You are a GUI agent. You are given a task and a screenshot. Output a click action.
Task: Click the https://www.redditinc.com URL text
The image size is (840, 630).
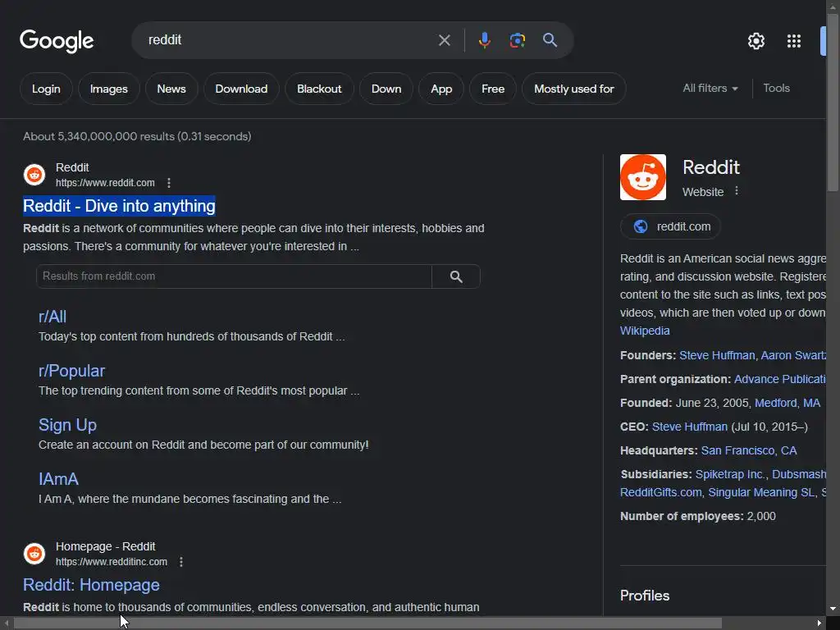(x=112, y=561)
